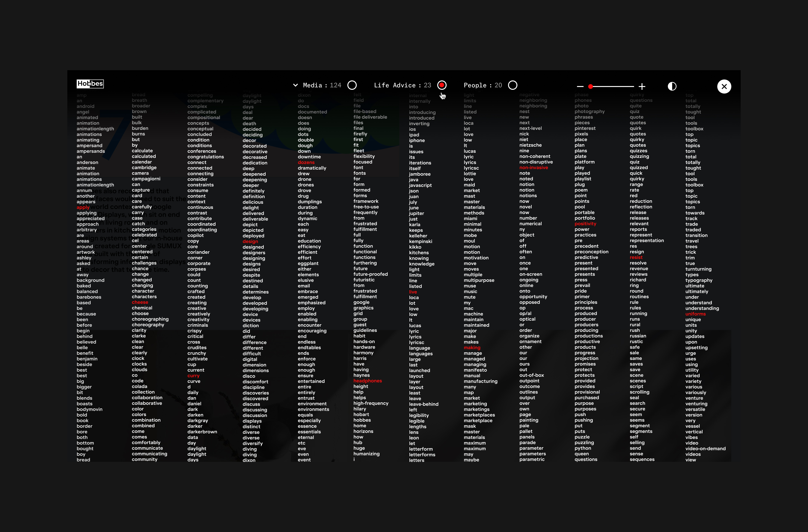Viewport: 808px width, 532px height.
Task: Deselect the Life Advice radio button
Action: tap(442, 85)
